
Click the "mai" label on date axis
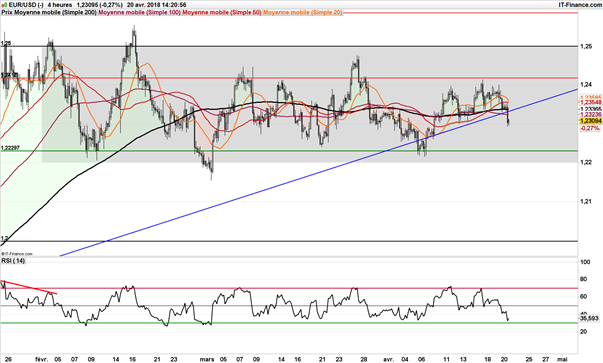pyautogui.click(x=562, y=360)
